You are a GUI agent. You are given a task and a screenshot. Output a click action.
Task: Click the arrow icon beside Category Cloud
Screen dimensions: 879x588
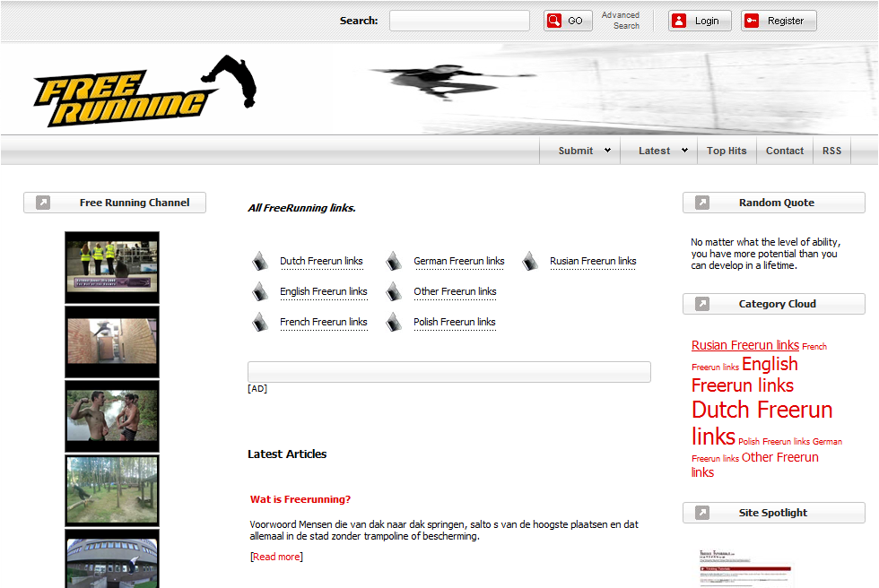702,304
